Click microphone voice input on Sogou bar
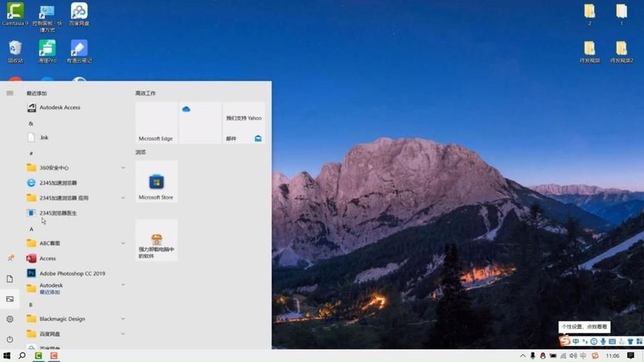The image size is (644, 362). (x=603, y=341)
